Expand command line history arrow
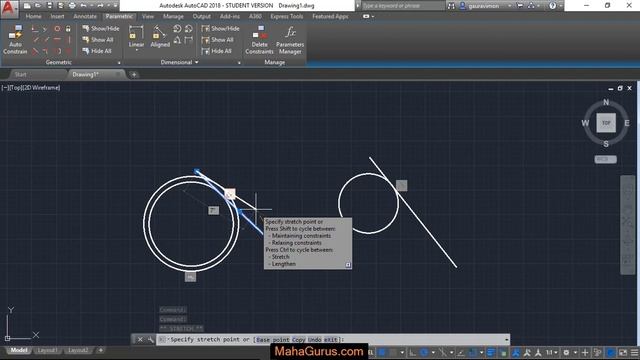640x360 pixels. (506, 340)
